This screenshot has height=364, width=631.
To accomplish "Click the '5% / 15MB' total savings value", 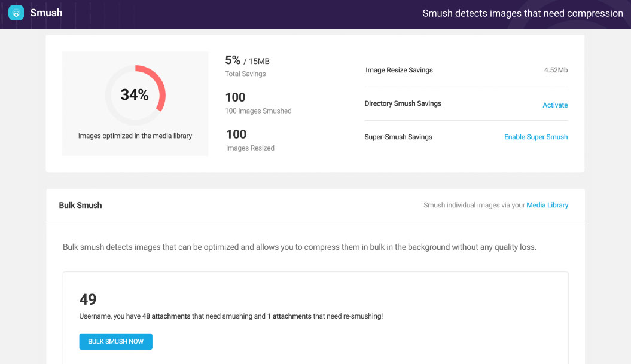I will point(247,60).
